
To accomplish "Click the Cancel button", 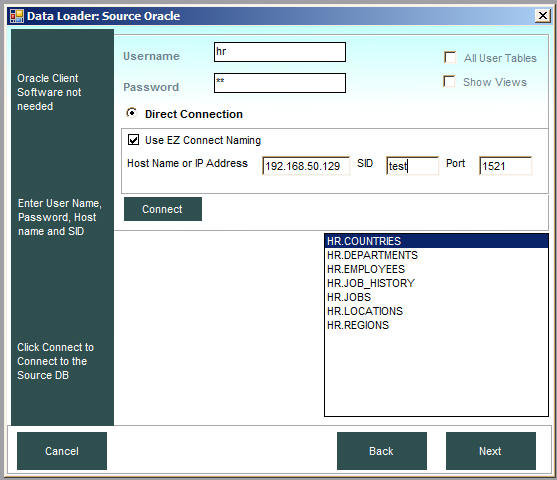I will pos(62,451).
